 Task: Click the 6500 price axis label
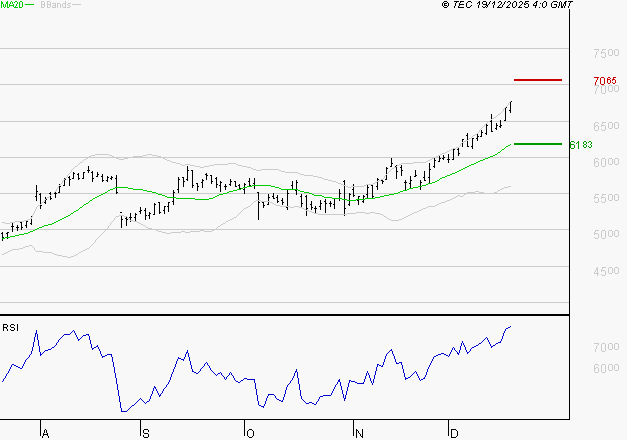[x=606, y=126]
